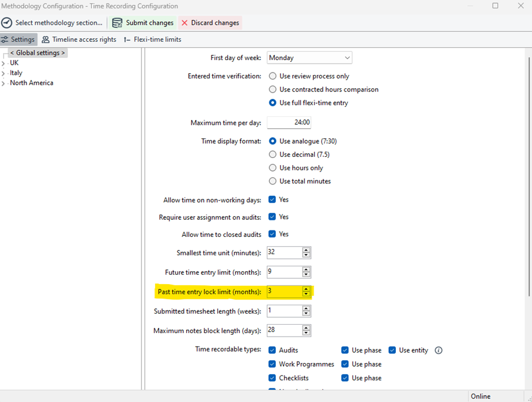Decrease Past time entry lock limit
The width and height of the screenshot is (532, 402).
[306, 294]
